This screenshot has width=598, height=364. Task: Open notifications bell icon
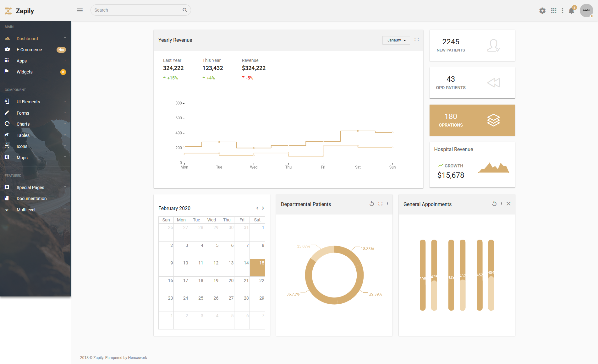click(x=572, y=11)
